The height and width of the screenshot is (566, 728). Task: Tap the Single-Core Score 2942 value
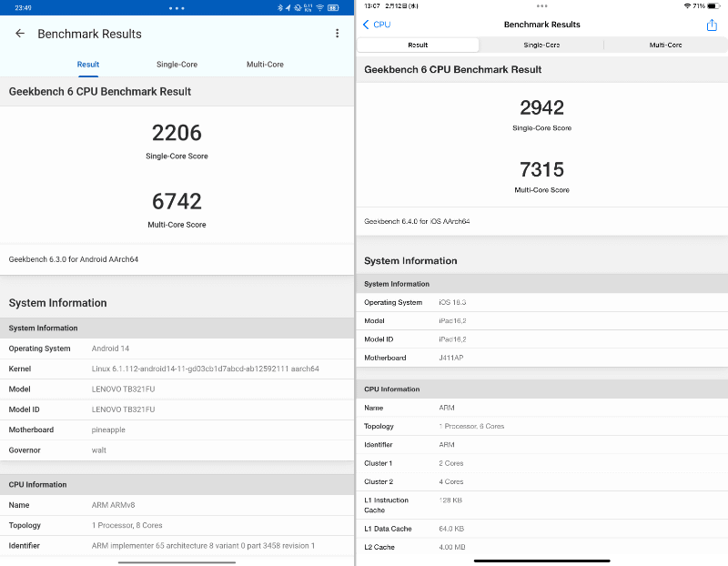[542, 108]
